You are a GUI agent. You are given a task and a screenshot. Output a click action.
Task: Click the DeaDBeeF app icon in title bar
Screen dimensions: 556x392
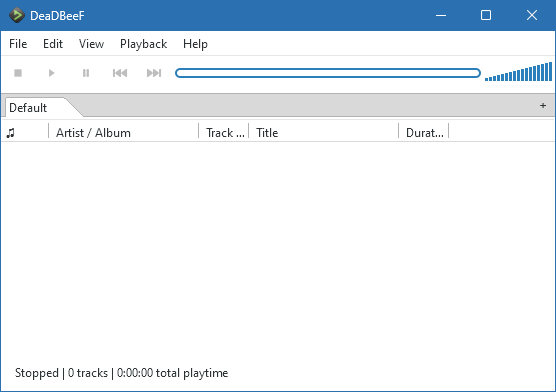click(x=17, y=15)
